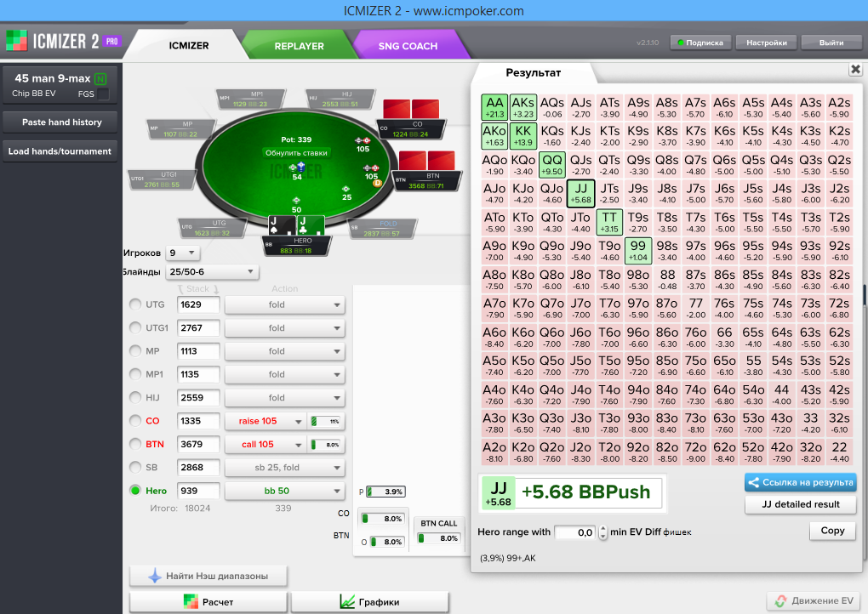Viewport: 868px width, 614px height.
Task: Select the BTN radio button
Action: pos(135,444)
